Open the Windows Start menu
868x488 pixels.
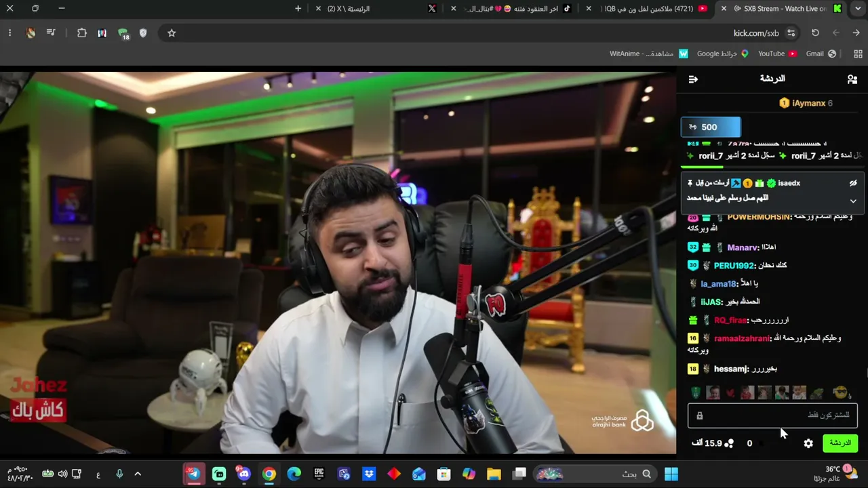coord(671,474)
